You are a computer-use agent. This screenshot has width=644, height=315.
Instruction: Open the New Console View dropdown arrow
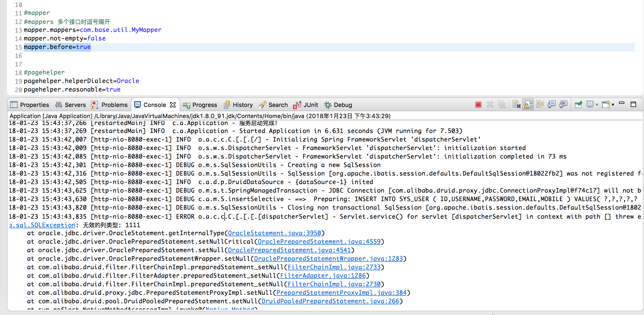613,105
